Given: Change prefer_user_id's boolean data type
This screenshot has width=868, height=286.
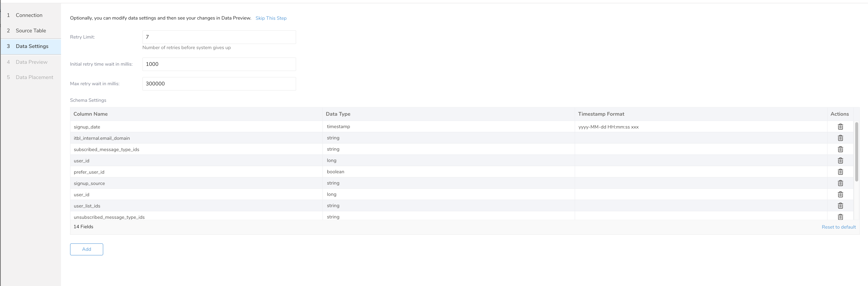Looking at the screenshot, I should (336, 172).
